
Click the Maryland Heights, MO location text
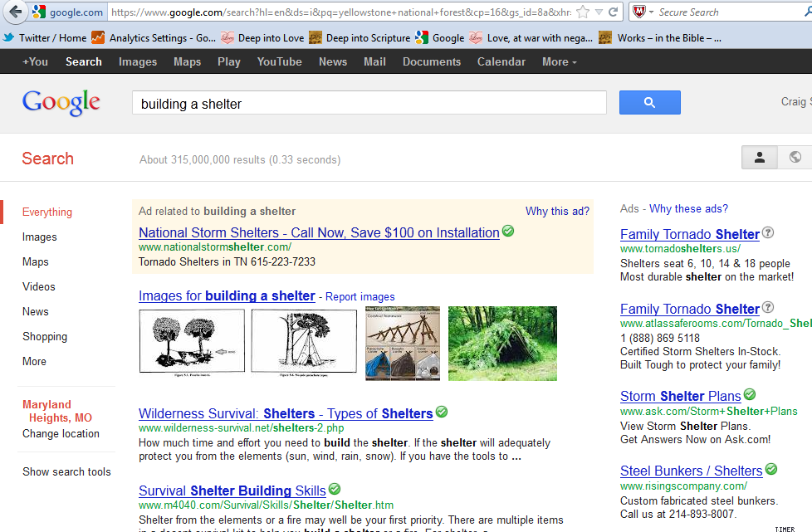click(57, 411)
